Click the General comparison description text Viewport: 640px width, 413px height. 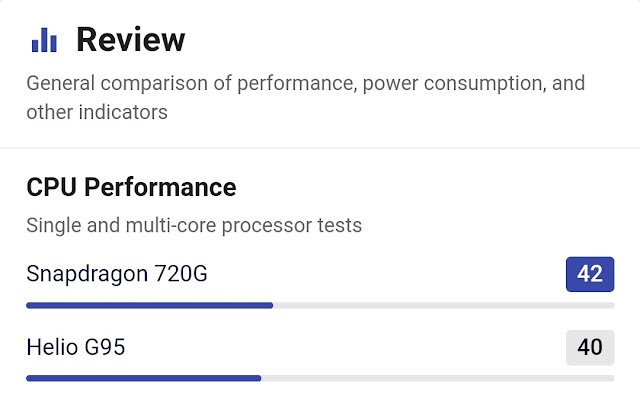(306, 98)
